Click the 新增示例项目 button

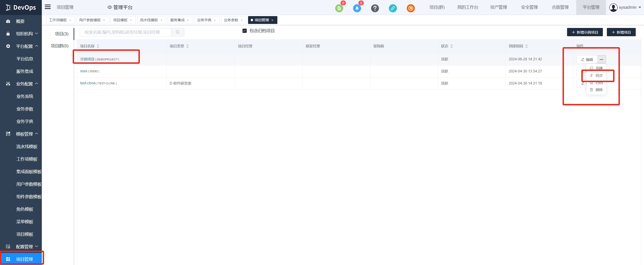(584, 32)
